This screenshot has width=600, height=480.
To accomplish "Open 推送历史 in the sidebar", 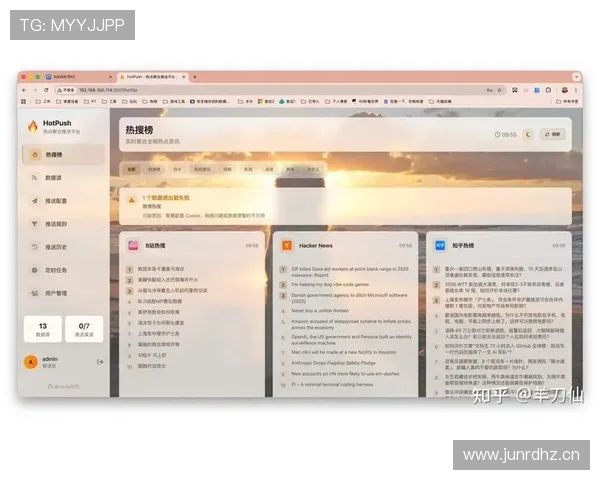I will tap(55, 246).
